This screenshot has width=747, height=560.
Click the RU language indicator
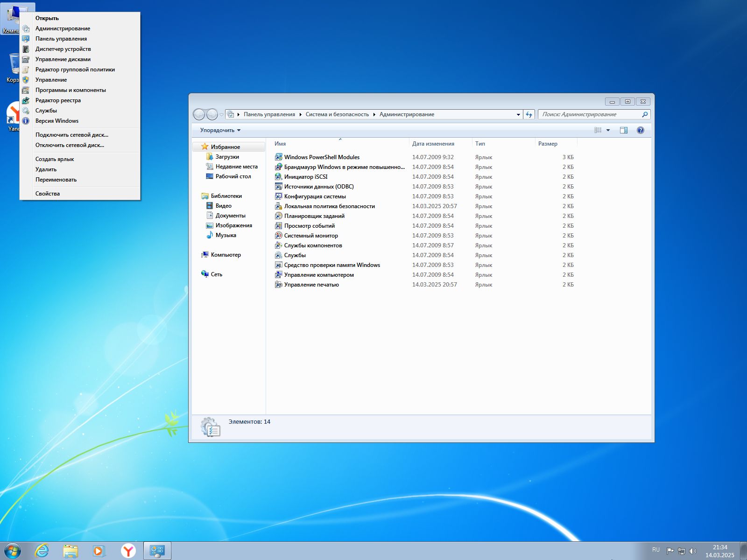click(x=656, y=550)
